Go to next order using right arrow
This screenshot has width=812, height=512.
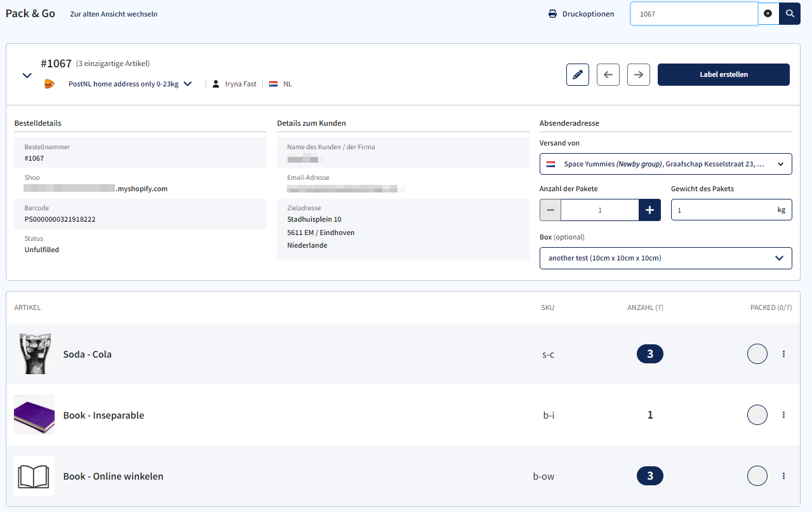tap(638, 74)
